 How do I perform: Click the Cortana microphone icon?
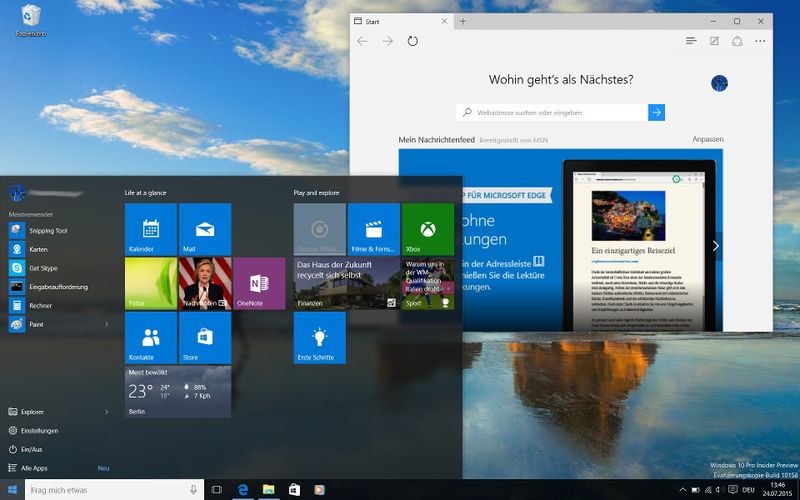coord(193,490)
